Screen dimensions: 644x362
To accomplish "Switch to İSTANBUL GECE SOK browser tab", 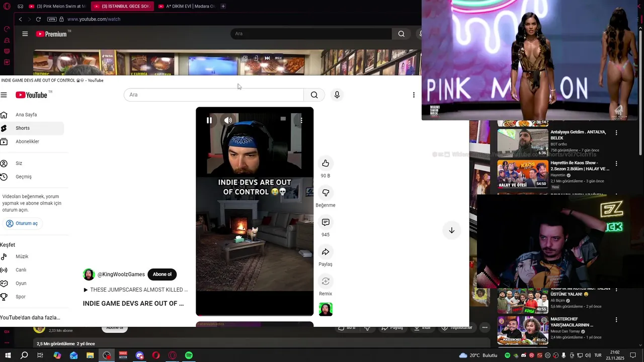I will pos(122,6).
